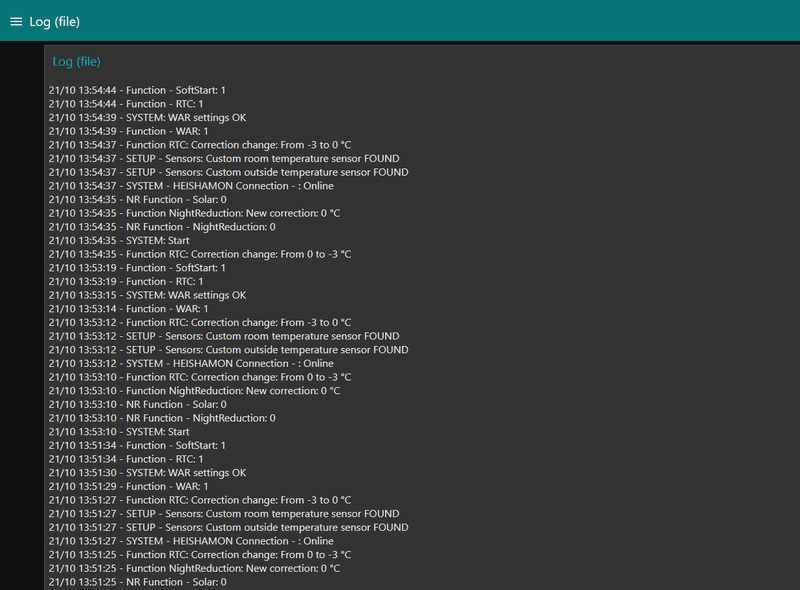Select 13:51:25 RTC correction 'From 0 to -3 °C' line
Viewport: 800px width, 590px height.
tap(200, 555)
